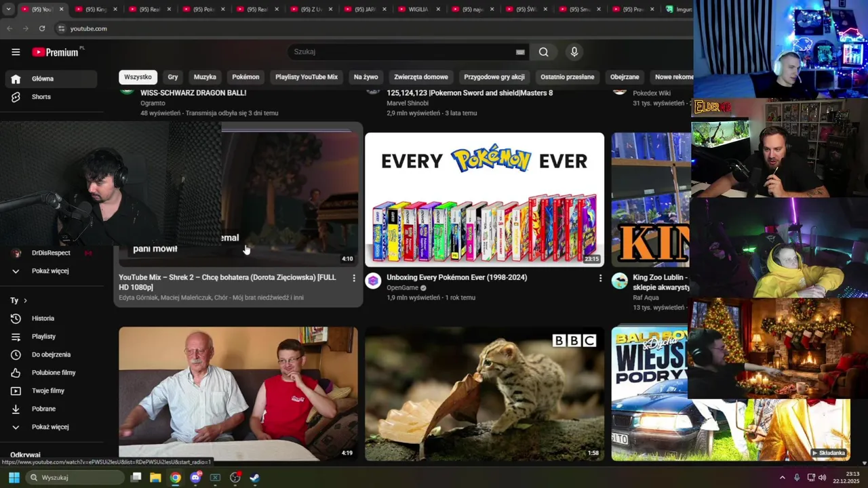Show hidden system tray icons
Viewport: 868px width, 488px height.
click(x=782, y=478)
